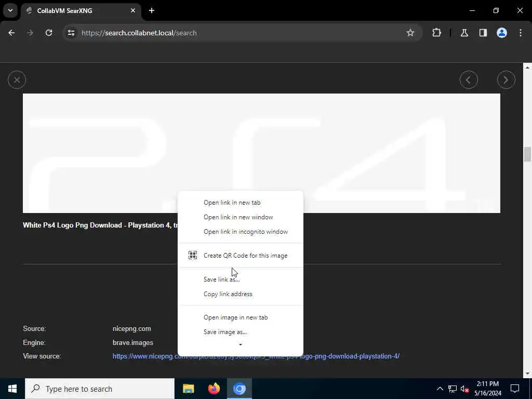Viewport: 532px width, 399px height.
Task: Open network status tray icon
Action: coord(453,389)
